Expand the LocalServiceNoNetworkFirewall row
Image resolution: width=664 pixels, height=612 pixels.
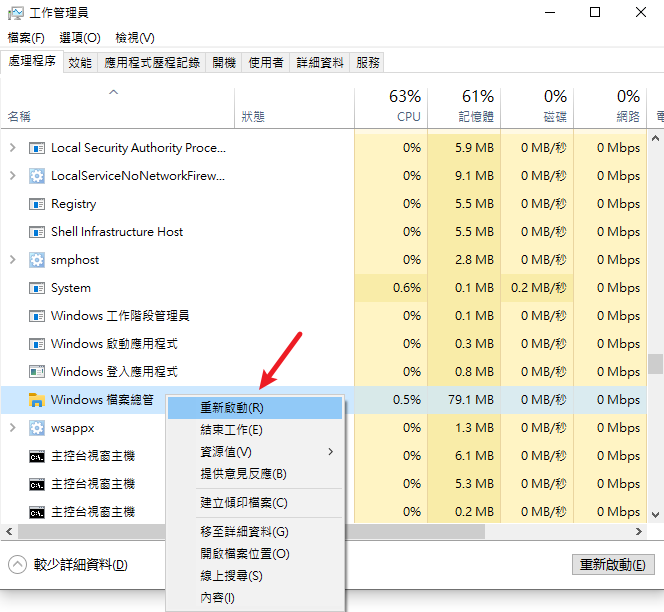click(x=13, y=176)
